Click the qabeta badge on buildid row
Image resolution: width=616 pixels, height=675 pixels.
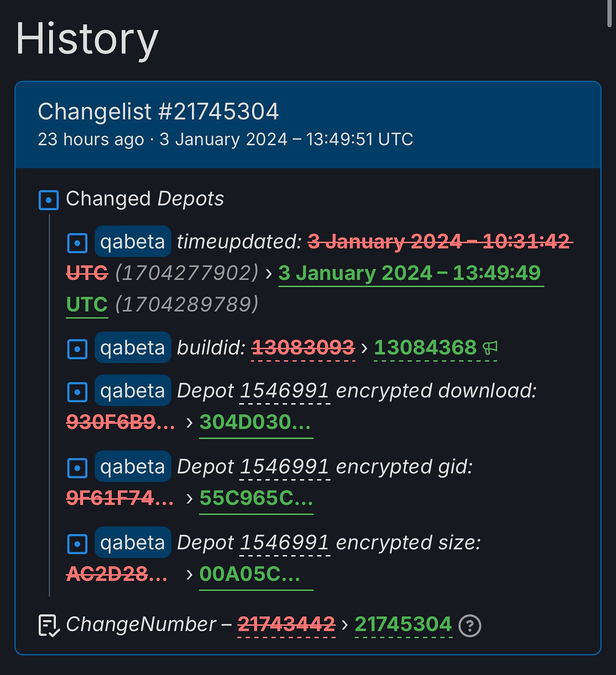pyautogui.click(x=133, y=348)
